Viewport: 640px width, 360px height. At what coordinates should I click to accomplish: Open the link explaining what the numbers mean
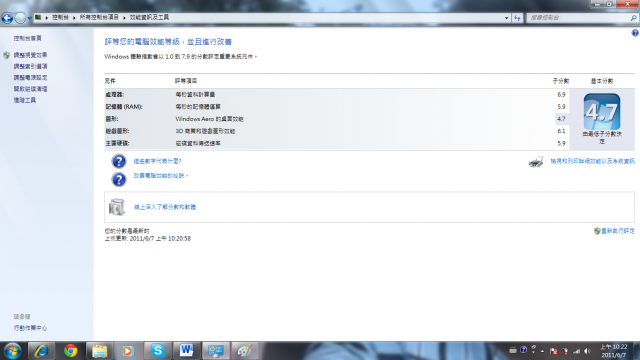(158, 161)
